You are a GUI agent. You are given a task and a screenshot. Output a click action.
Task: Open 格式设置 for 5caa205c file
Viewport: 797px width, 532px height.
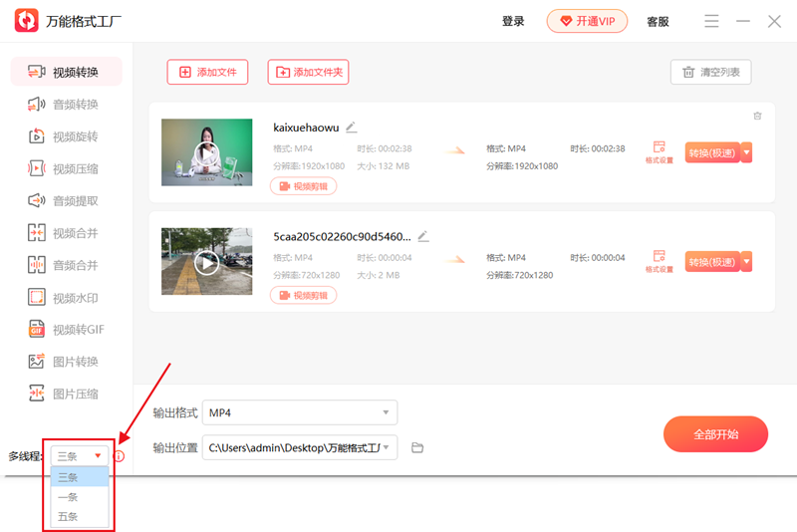(660, 262)
